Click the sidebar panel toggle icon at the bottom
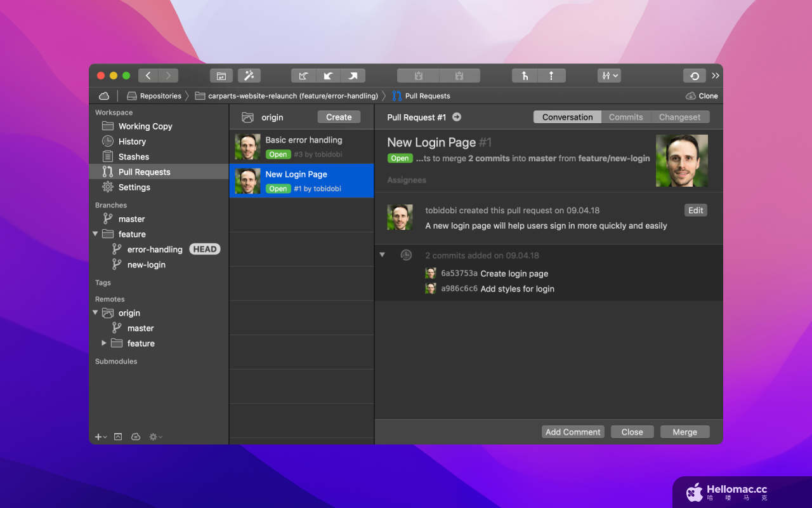The height and width of the screenshot is (508, 812). click(x=118, y=437)
